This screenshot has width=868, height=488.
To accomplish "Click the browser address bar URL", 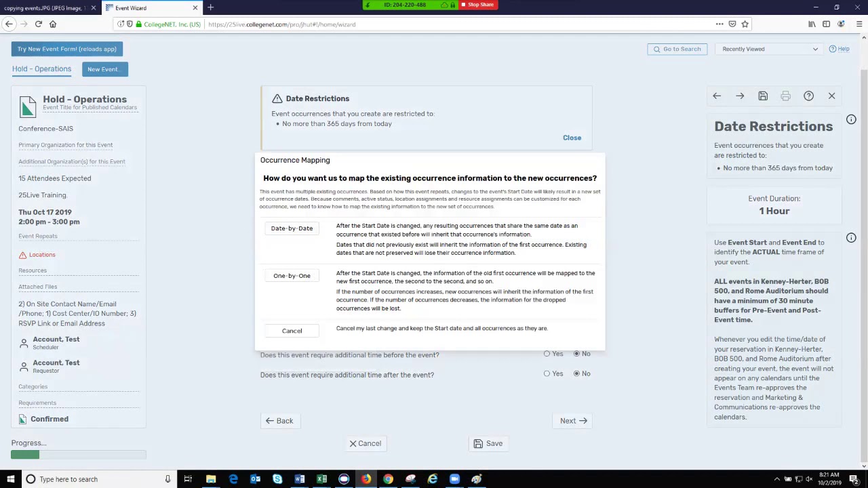I will pyautogui.click(x=282, y=24).
